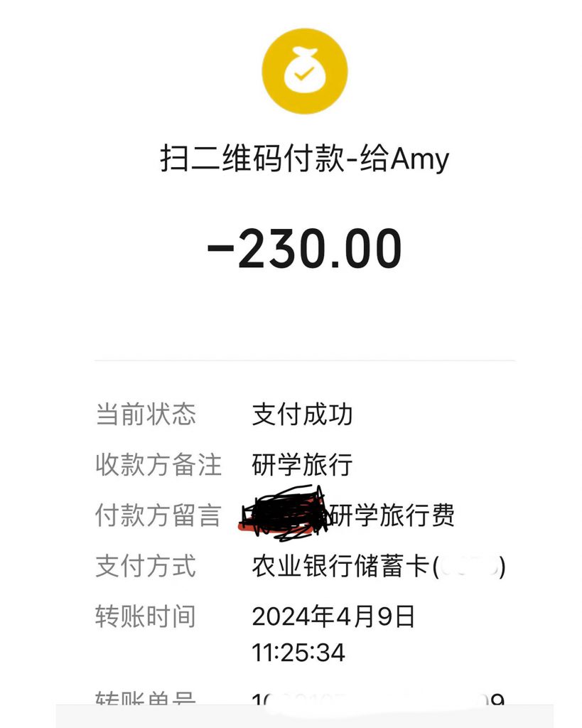The width and height of the screenshot is (582, 728).
Task: Click the 收款方备注 label
Action: [x=158, y=465]
